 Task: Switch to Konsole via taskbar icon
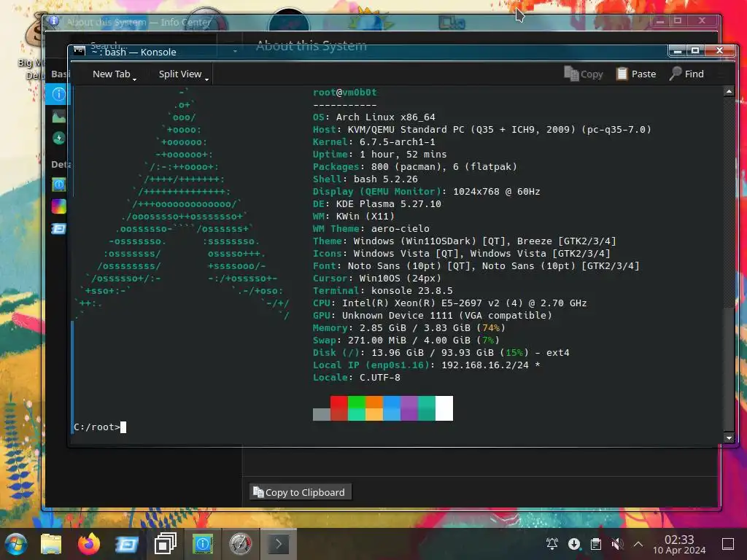pos(278,544)
